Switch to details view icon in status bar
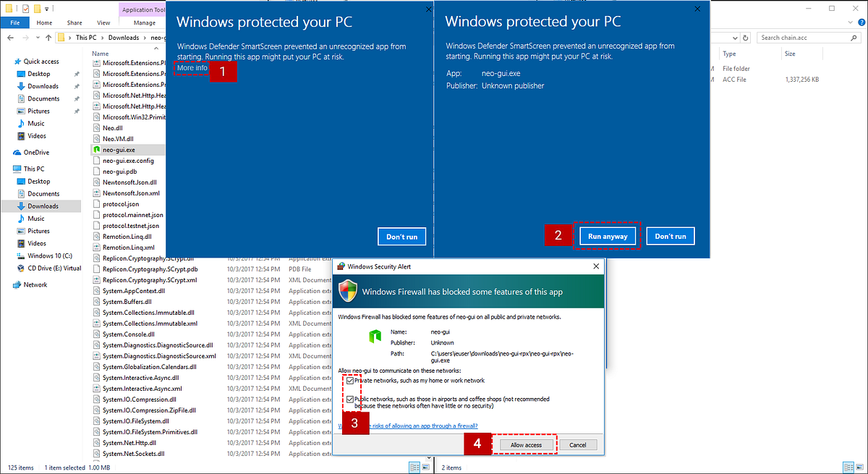Image resolution: width=868 pixels, height=474 pixels. coord(850,467)
